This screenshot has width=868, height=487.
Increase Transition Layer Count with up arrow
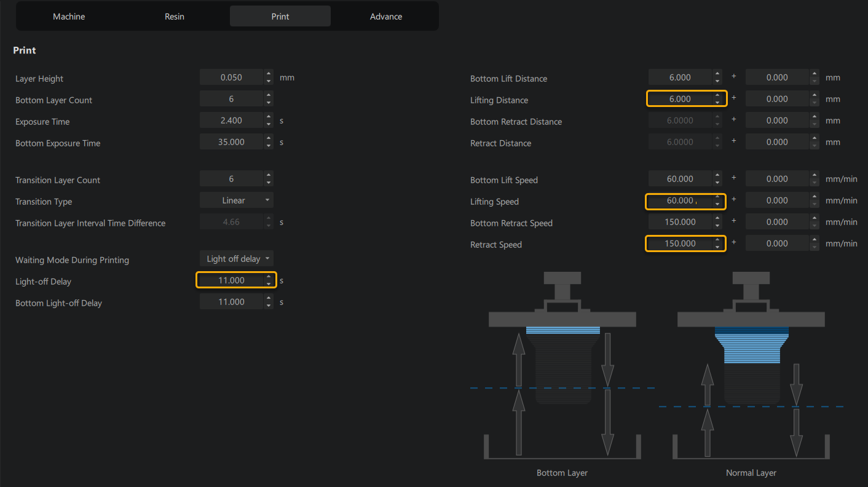pos(269,176)
